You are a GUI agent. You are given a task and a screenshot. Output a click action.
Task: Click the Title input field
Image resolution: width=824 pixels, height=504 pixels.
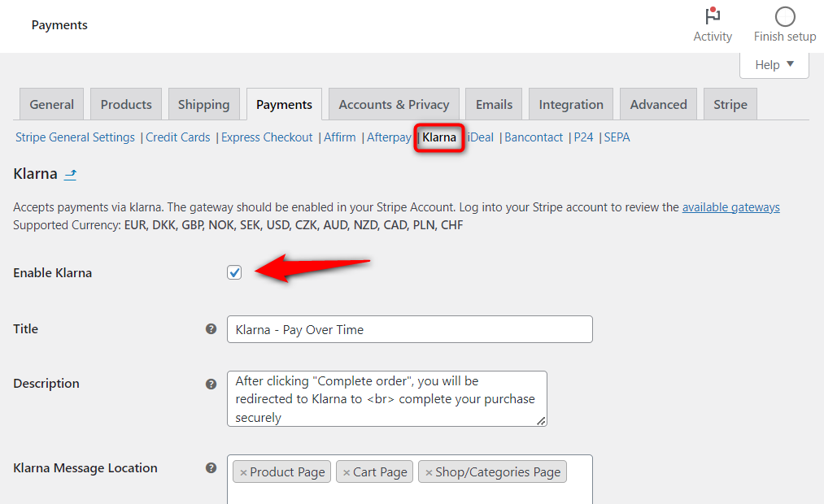[x=410, y=329]
